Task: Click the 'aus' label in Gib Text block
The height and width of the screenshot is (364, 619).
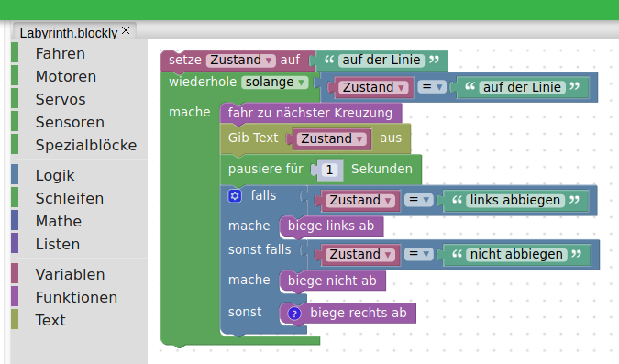Action: coord(391,138)
